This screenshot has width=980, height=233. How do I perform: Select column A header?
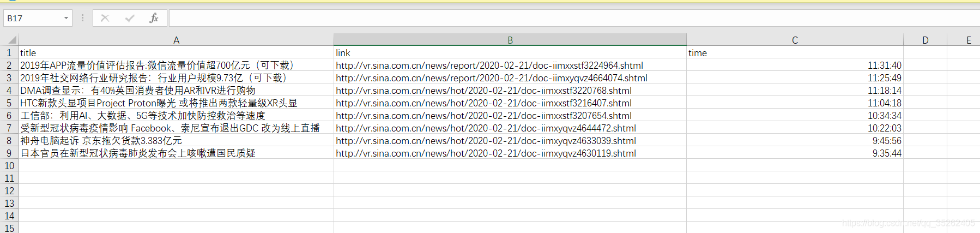176,40
